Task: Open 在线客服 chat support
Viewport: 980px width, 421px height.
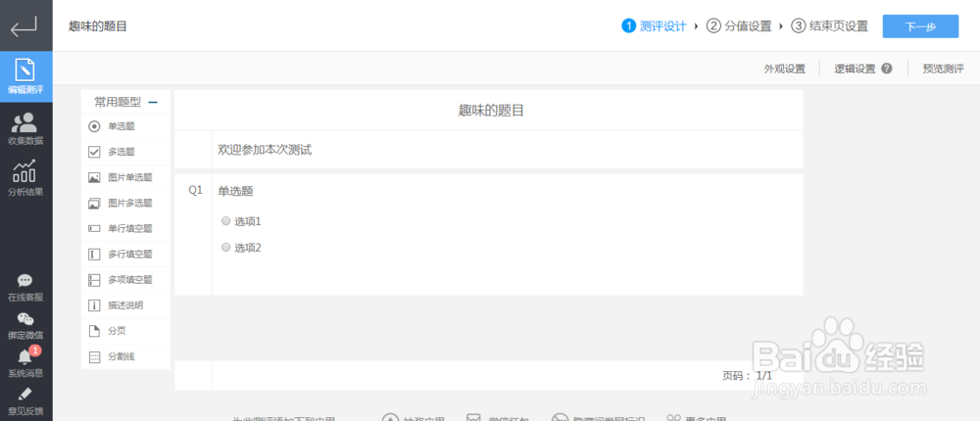Action: (25, 288)
